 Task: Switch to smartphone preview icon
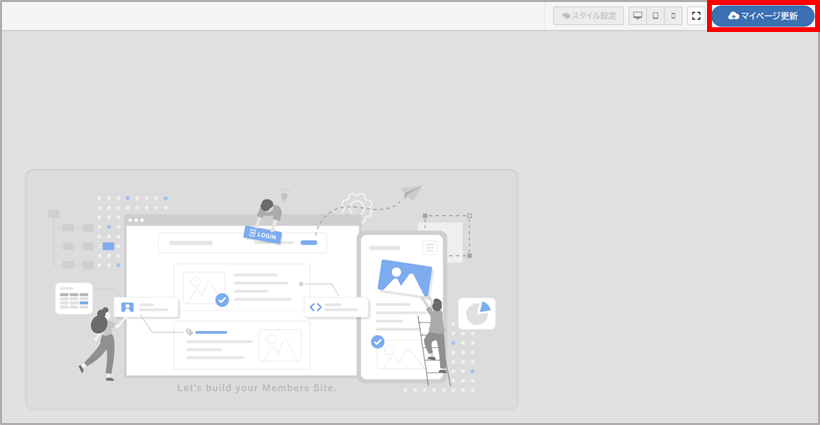(673, 16)
